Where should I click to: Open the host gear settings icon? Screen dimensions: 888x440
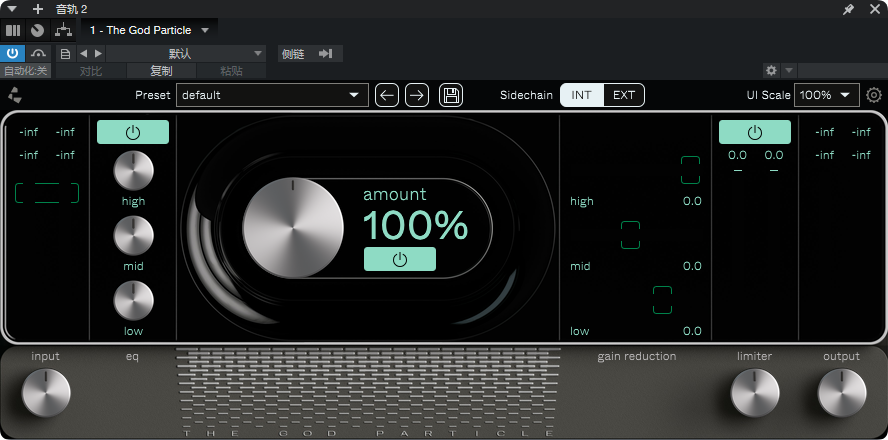[771, 71]
